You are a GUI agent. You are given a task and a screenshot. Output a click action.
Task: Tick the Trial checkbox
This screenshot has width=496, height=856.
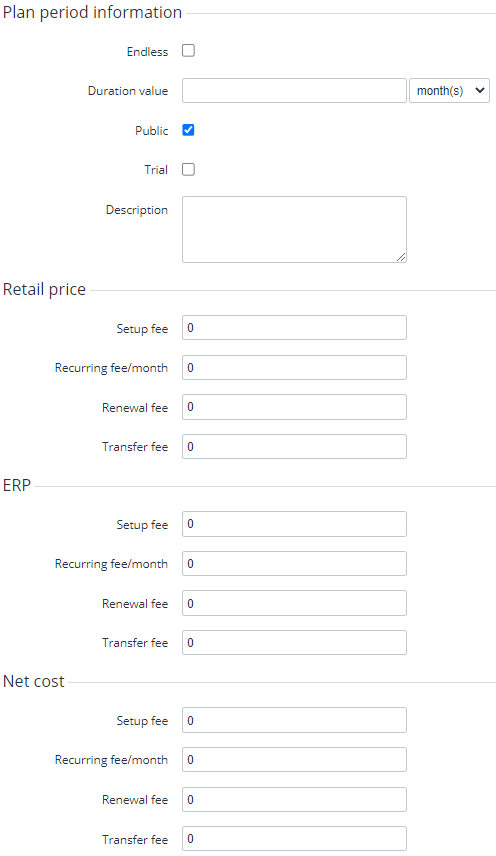188,169
